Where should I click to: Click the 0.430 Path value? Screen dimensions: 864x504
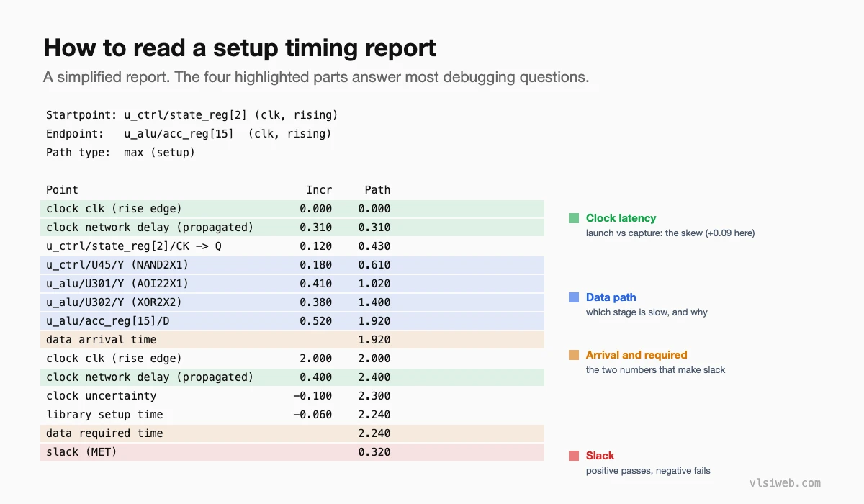(374, 246)
